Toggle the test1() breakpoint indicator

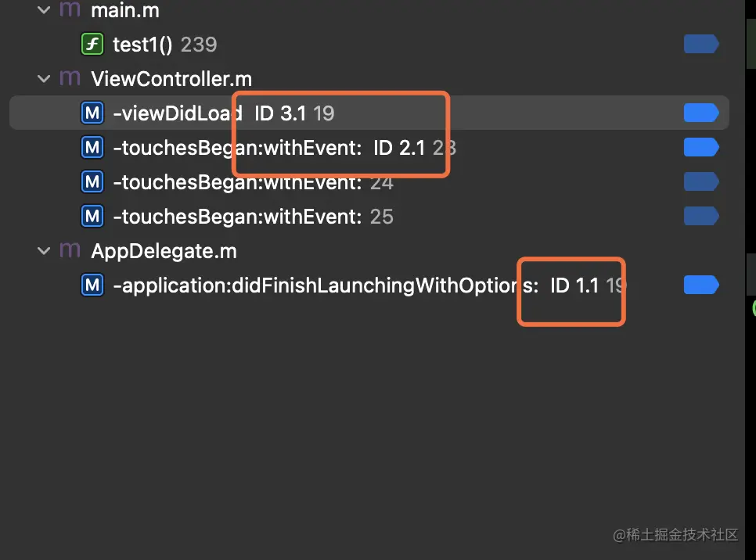pos(701,45)
